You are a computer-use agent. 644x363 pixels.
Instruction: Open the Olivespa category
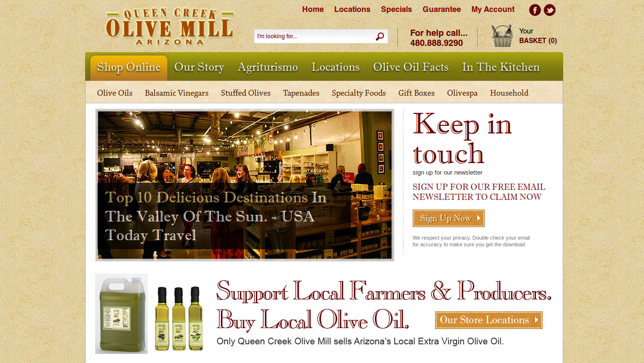point(462,93)
